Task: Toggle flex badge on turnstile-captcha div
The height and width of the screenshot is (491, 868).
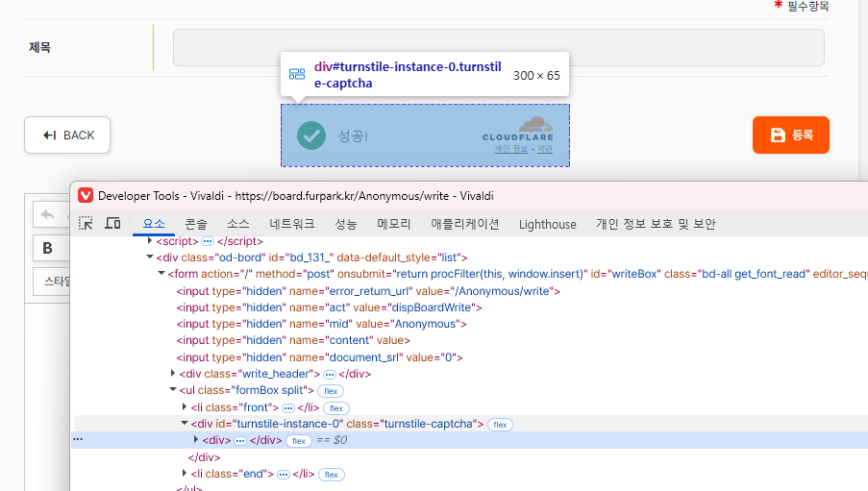Action: click(500, 424)
